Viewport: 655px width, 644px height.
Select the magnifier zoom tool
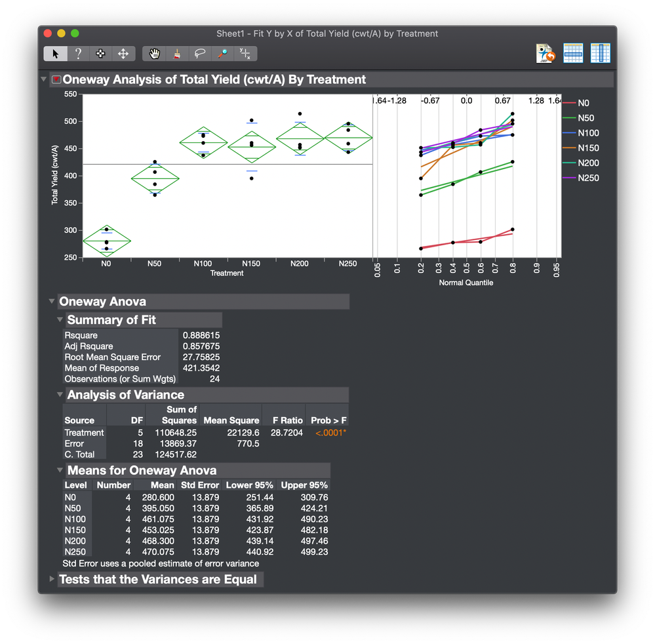click(x=222, y=54)
